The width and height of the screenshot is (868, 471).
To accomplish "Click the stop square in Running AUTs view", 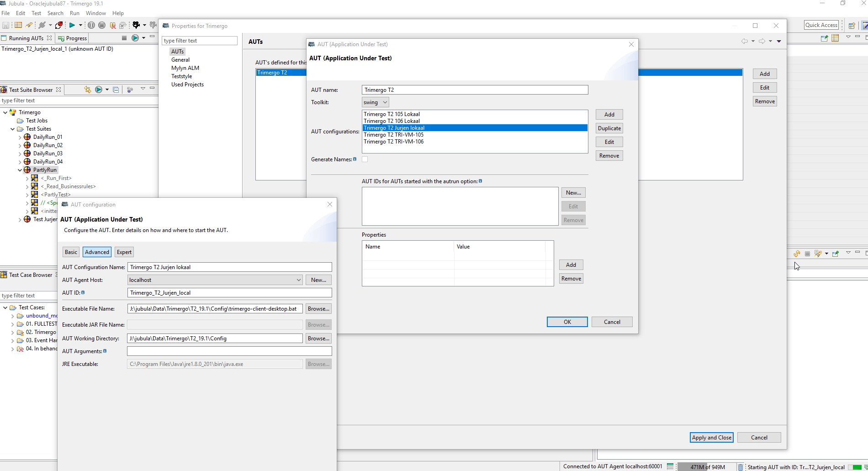I will (x=124, y=38).
